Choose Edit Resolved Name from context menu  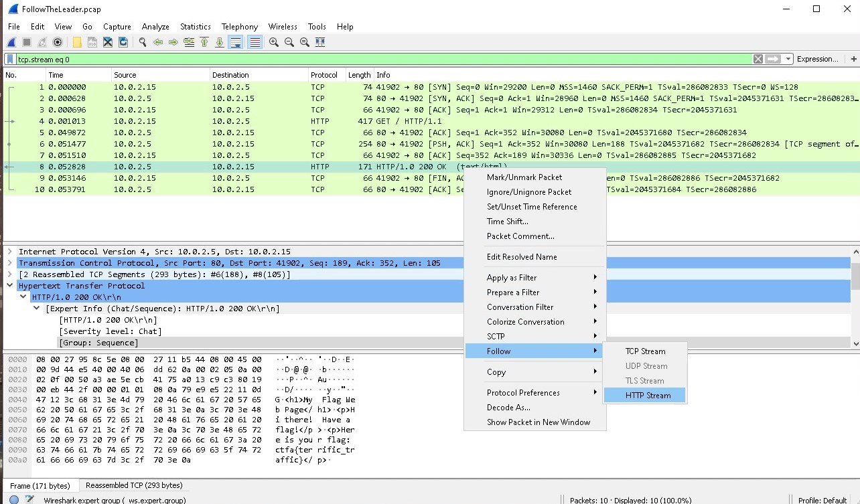(x=535, y=257)
